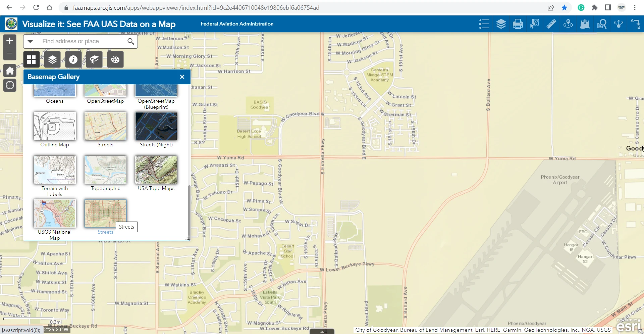Click the Find address or place field

80,41
